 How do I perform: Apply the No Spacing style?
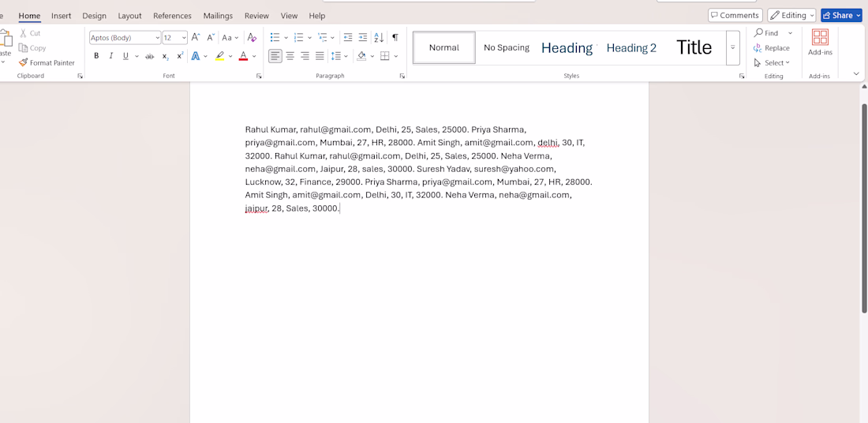tap(507, 47)
